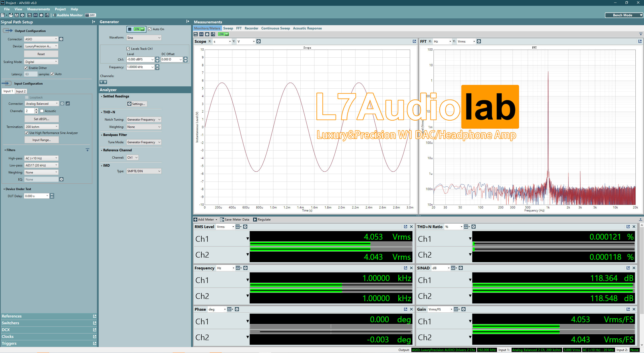Increase DUT Delay with up stepper

[52, 195]
